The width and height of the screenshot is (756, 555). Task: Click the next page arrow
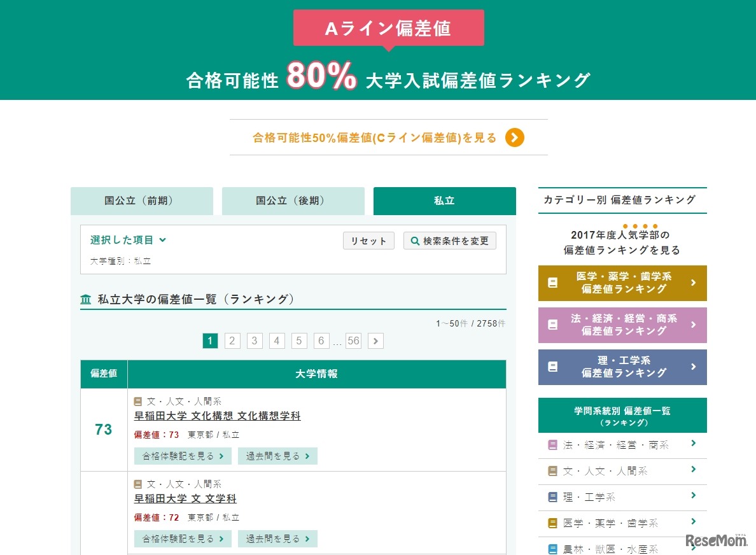click(x=375, y=341)
